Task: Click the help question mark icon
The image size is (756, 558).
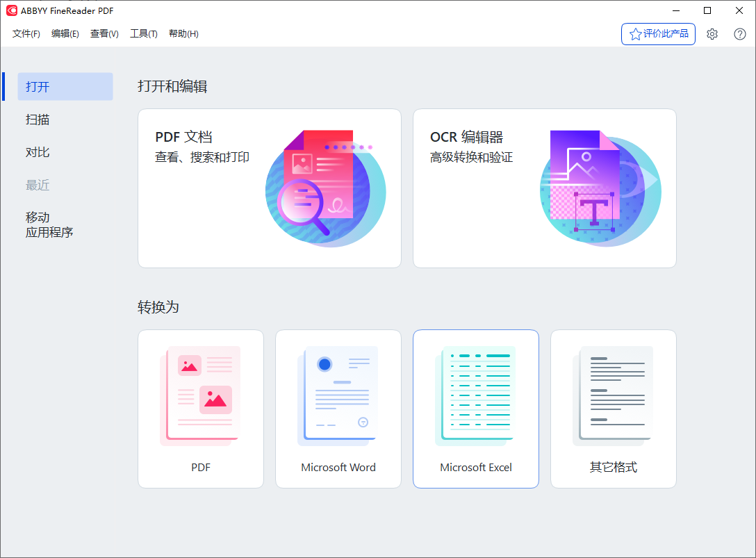Action: (739, 34)
